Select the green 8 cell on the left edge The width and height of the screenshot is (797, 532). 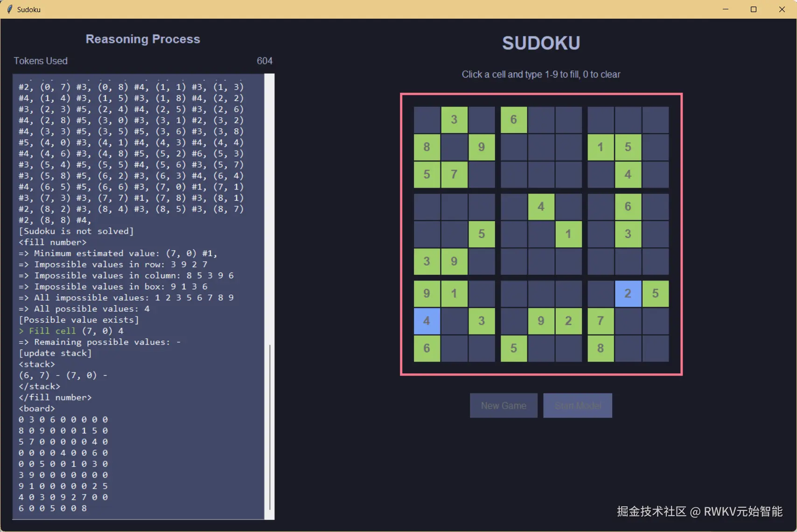[426, 147]
